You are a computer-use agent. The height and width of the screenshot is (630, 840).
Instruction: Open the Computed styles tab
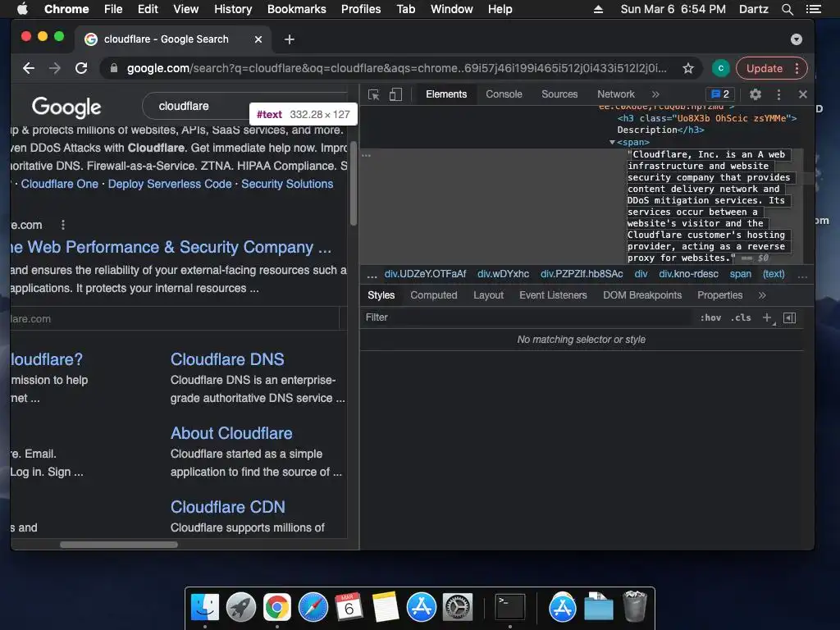click(x=433, y=295)
